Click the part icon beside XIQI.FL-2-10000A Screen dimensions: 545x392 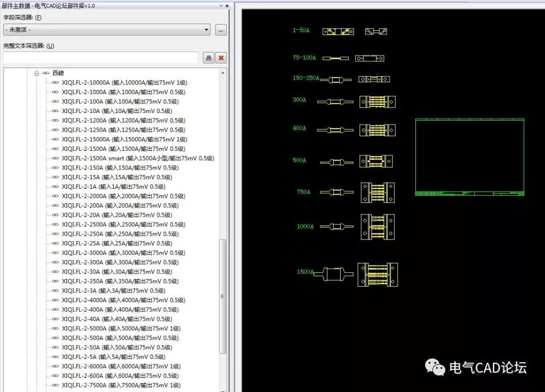(56, 83)
